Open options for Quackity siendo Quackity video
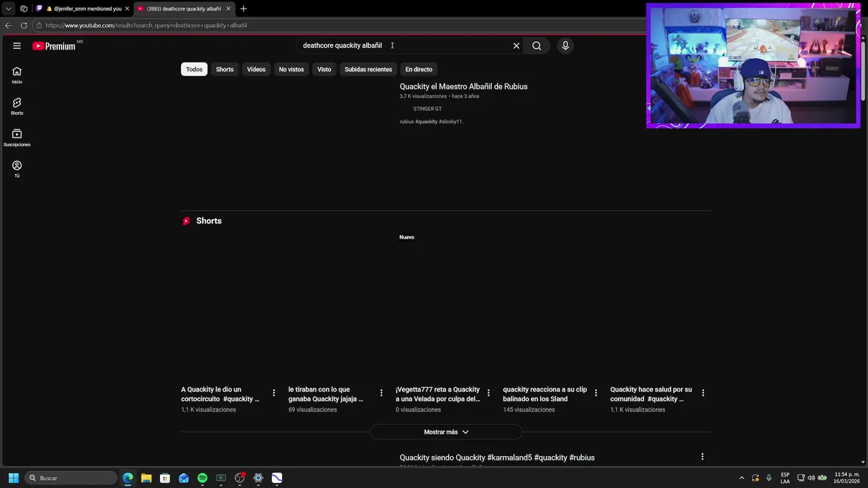868x488 pixels. [x=703, y=457]
